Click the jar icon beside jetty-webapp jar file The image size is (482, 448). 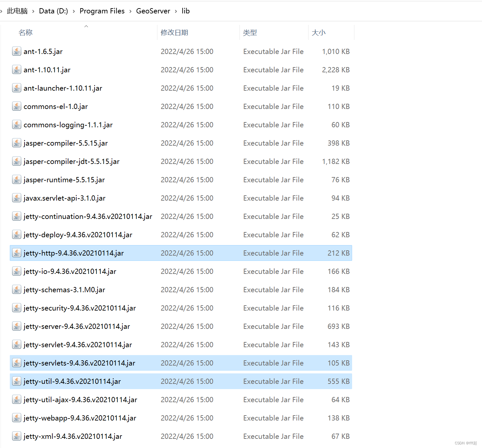(x=16, y=418)
